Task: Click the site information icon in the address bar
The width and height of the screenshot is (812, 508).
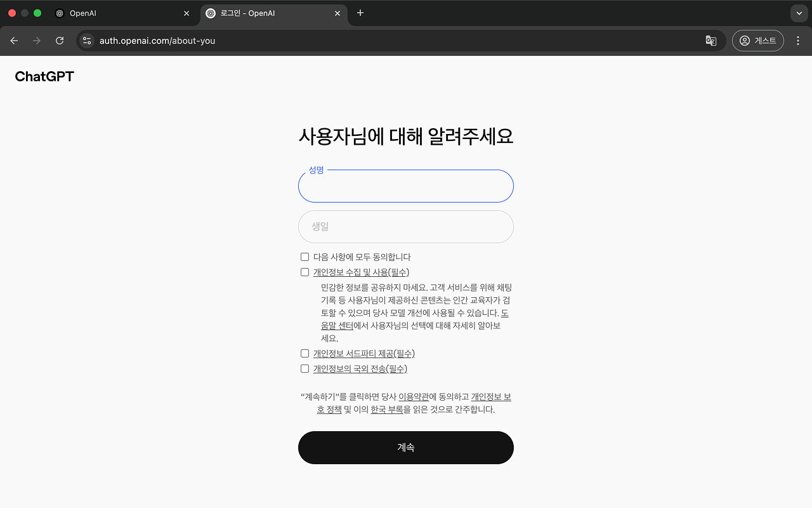Action: (x=86, y=40)
